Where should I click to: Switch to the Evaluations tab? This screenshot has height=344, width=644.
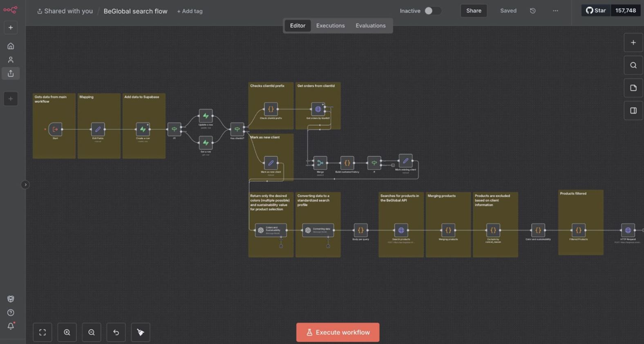370,26
